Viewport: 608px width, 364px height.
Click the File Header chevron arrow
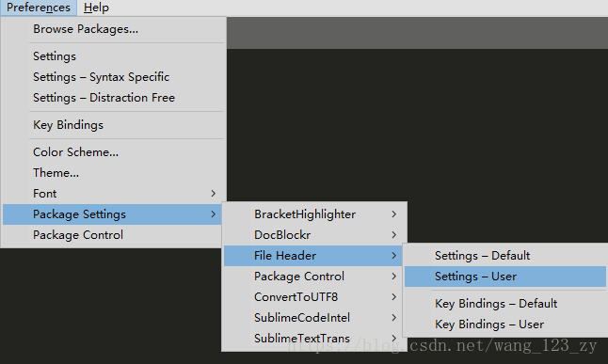[x=394, y=256]
